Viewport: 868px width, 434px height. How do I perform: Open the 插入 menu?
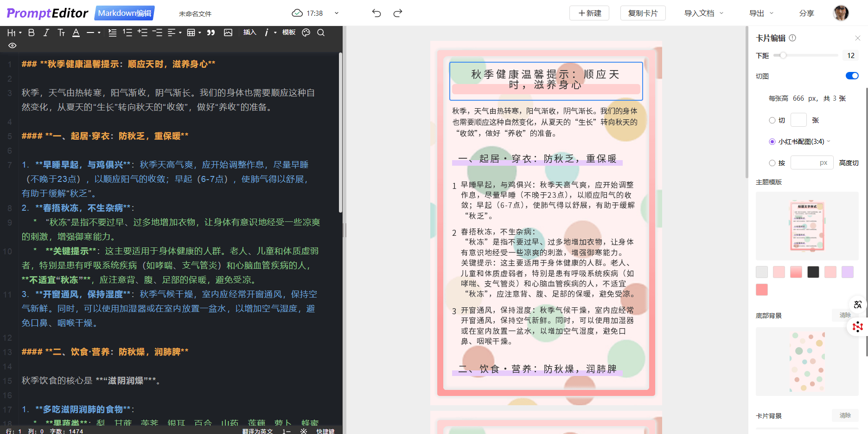[x=249, y=32]
